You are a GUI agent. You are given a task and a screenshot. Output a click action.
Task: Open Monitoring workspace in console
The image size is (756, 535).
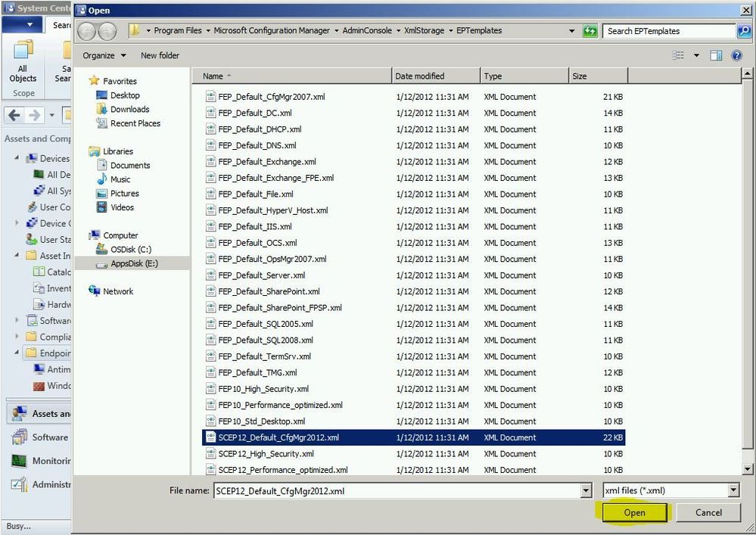[x=41, y=460]
